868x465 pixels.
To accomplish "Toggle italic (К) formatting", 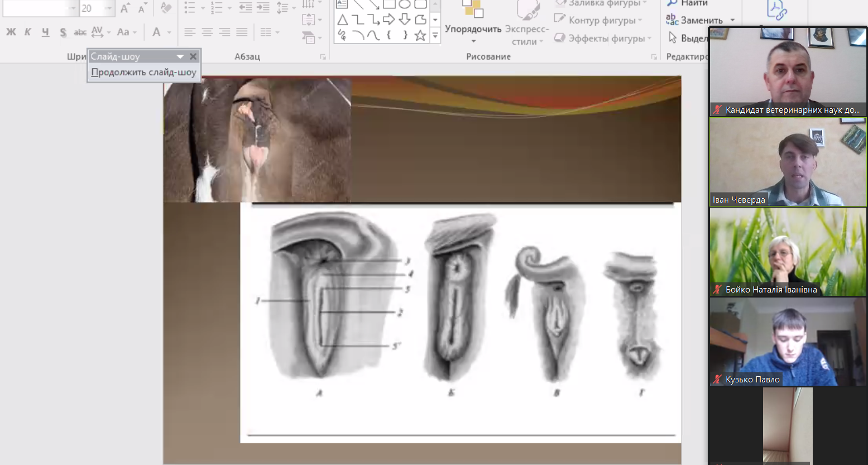I will pyautogui.click(x=27, y=32).
